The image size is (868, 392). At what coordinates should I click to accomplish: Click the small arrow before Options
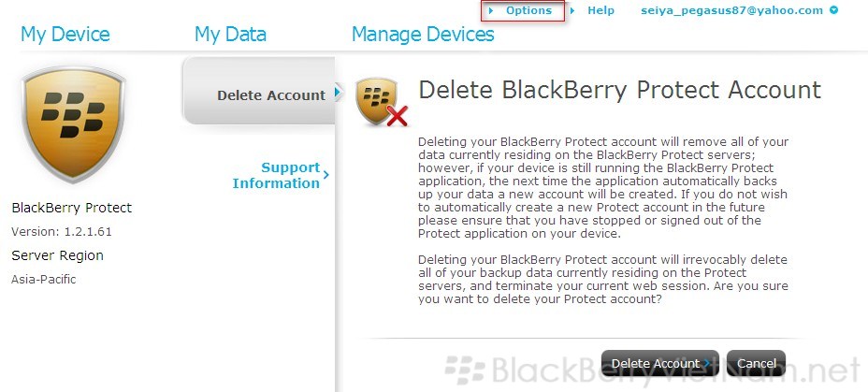pyautogui.click(x=492, y=11)
